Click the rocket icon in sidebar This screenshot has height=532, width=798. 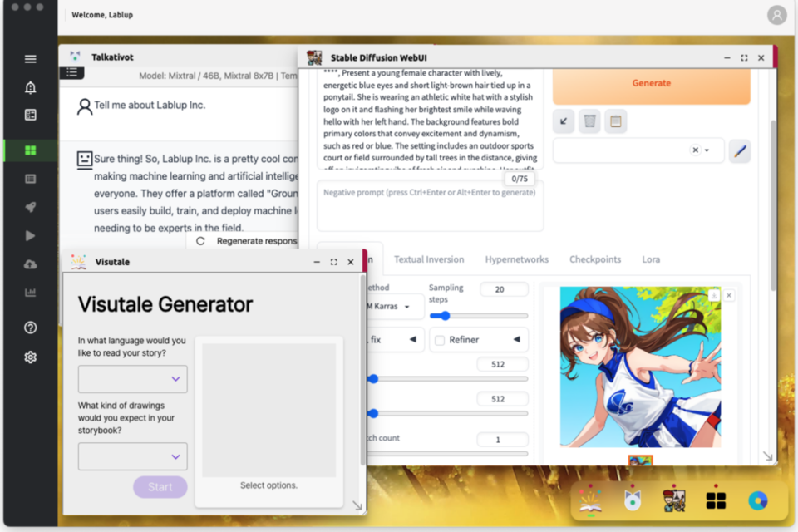pyautogui.click(x=31, y=207)
